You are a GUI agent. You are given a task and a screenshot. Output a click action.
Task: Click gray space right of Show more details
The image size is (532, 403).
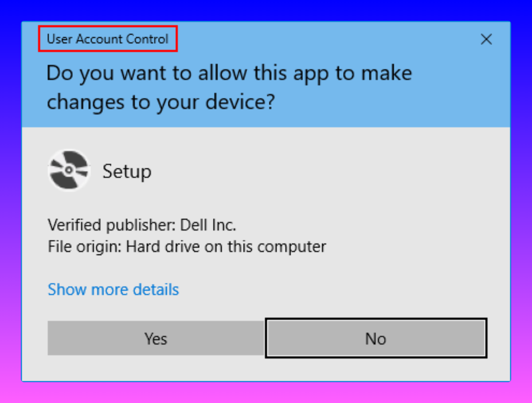click(332, 290)
